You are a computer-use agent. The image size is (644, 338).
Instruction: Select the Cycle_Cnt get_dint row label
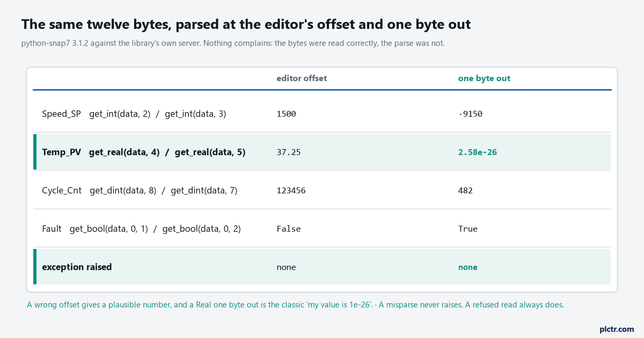pos(140,190)
